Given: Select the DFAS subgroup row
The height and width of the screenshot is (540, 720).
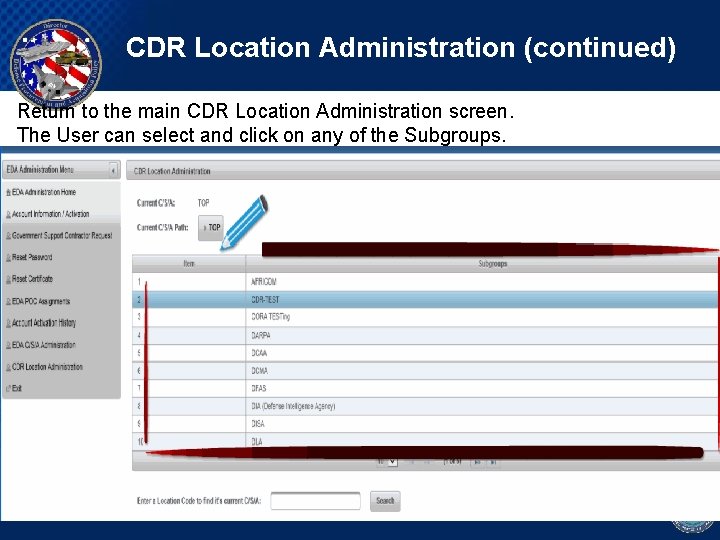Looking at the screenshot, I should coord(426,388).
